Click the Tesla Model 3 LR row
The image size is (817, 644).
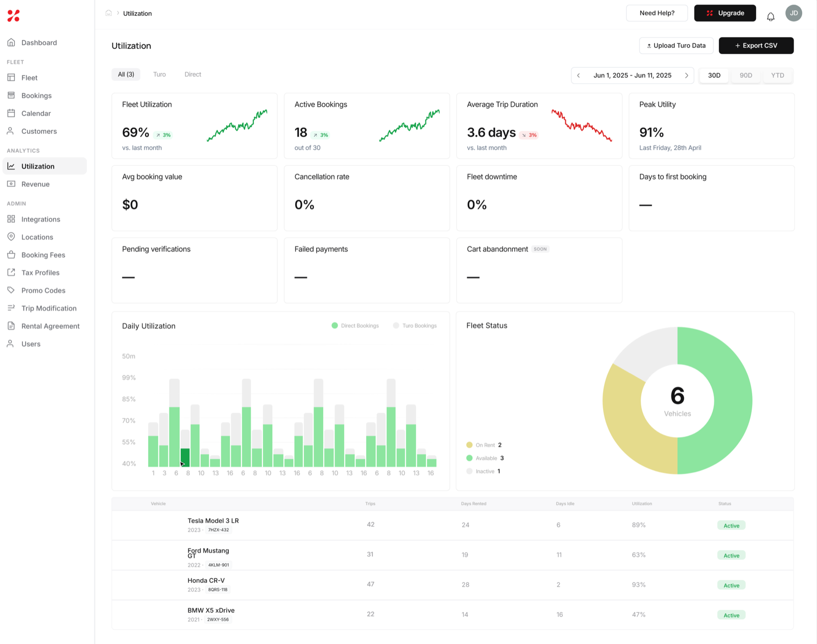tap(452, 526)
